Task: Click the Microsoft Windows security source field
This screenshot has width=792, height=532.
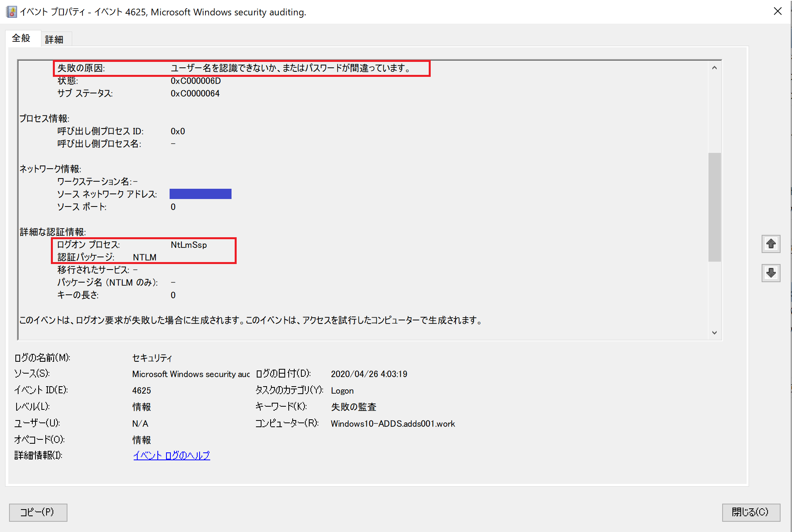Action: [191, 374]
